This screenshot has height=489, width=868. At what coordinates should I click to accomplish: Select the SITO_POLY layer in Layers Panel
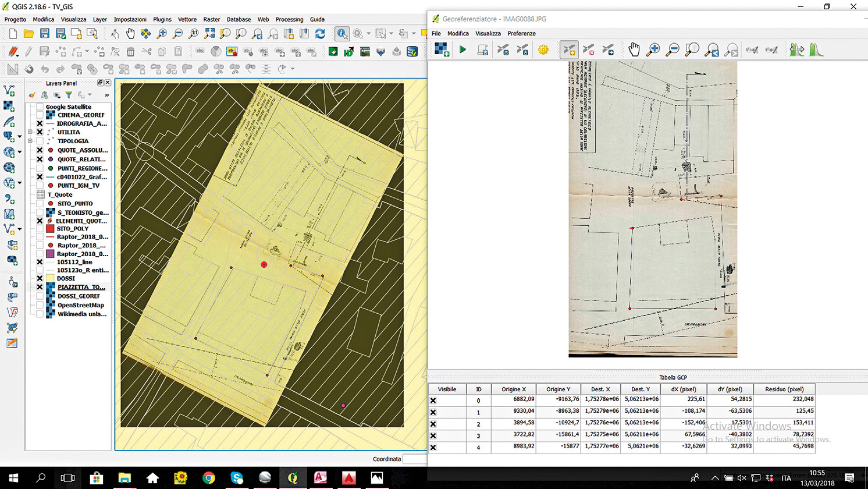click(73, 229)
